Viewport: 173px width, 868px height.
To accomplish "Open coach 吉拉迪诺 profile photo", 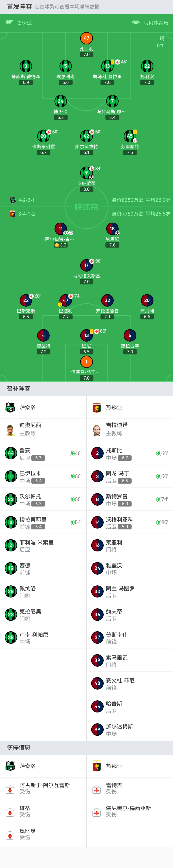I will (x=97, y=430).
